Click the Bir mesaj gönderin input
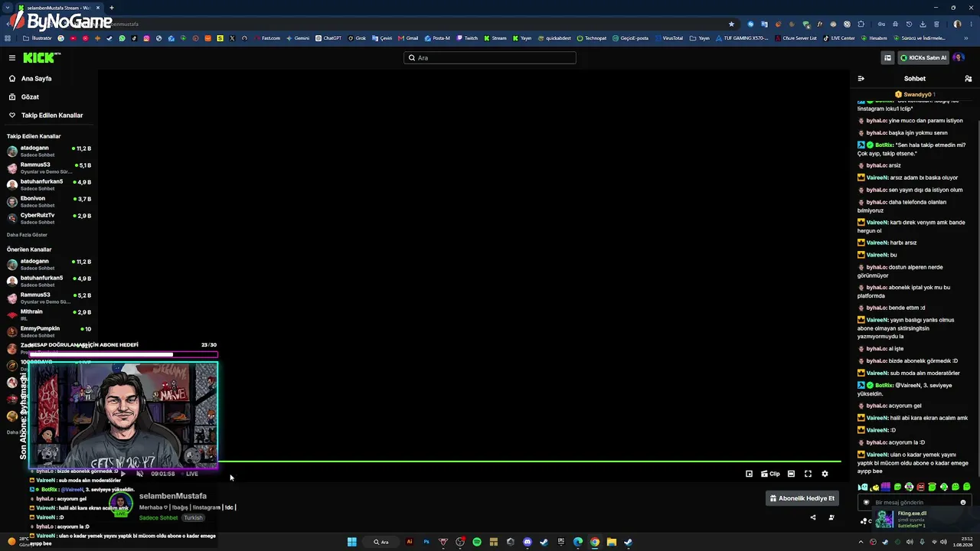The width and height of the screenshot is (980, 551). [915, 503]
